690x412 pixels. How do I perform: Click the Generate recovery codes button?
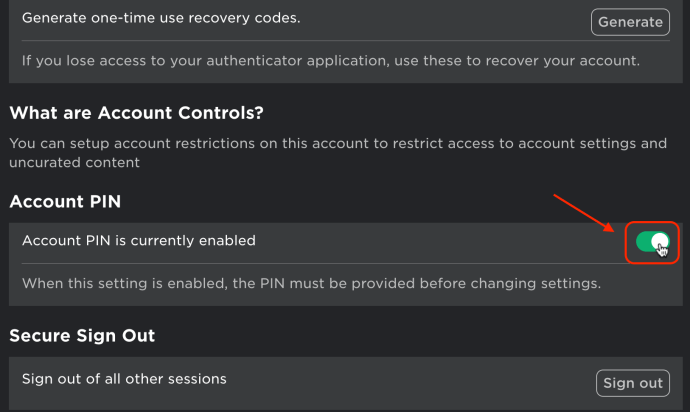[630, 22]
